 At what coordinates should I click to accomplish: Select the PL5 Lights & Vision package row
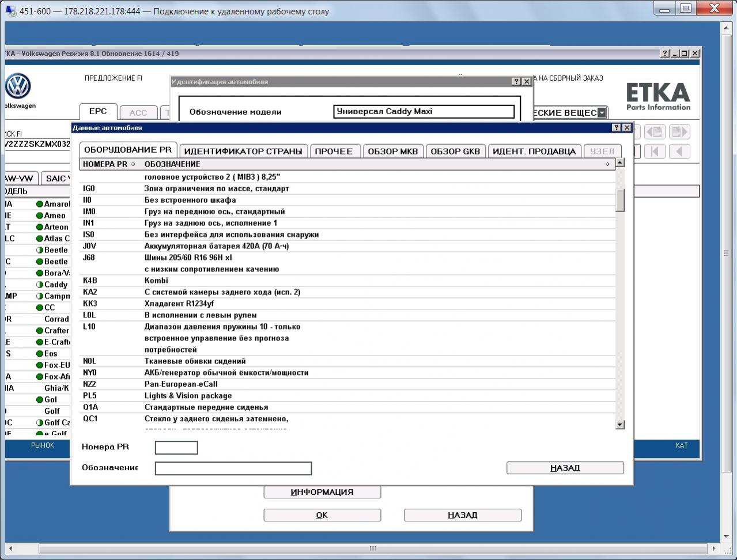pos(347,396)
